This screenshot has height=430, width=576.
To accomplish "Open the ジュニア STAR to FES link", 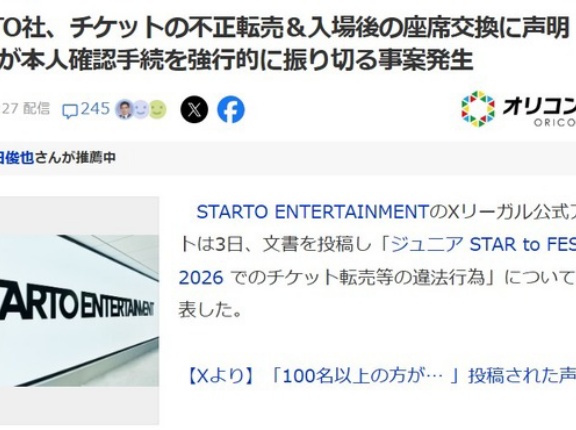I will [x=483, y=245].
